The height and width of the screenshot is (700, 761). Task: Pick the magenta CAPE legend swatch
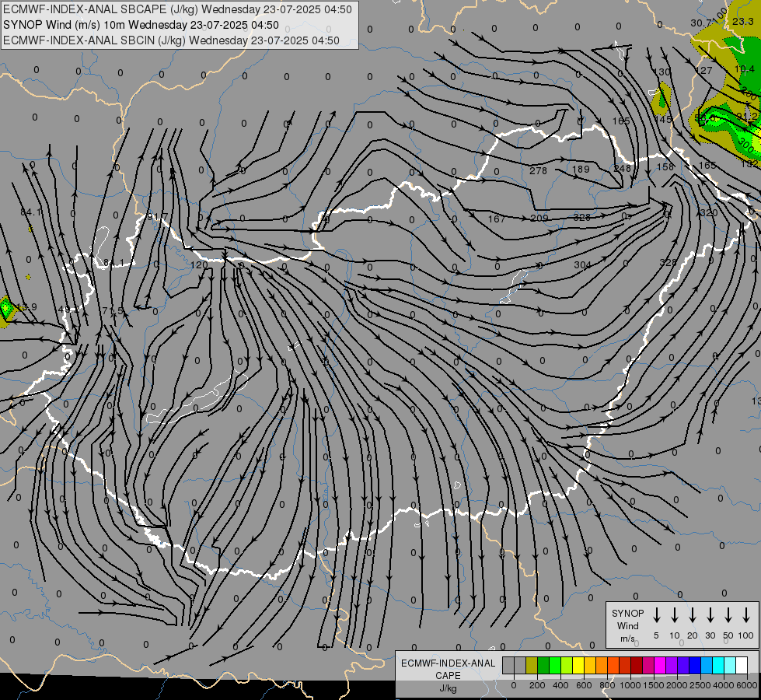[660, 666]
